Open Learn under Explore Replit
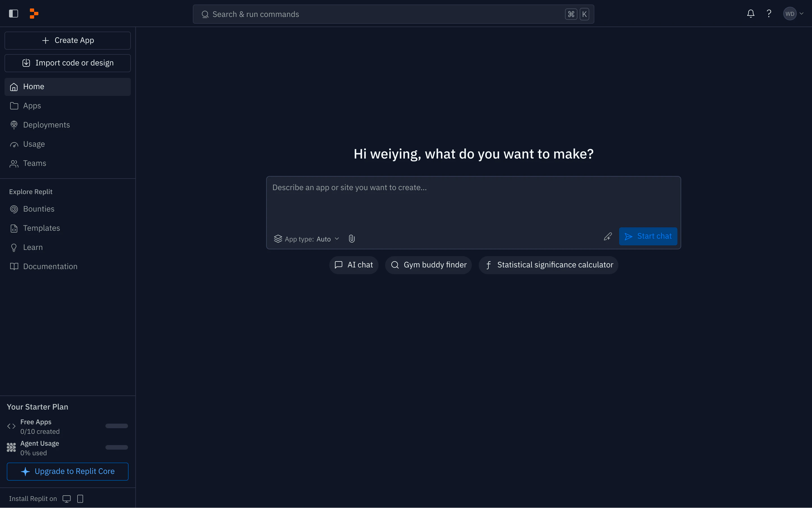Image resolution: width=812 pixels, height=508 pixels. click(x=67, y=247)
